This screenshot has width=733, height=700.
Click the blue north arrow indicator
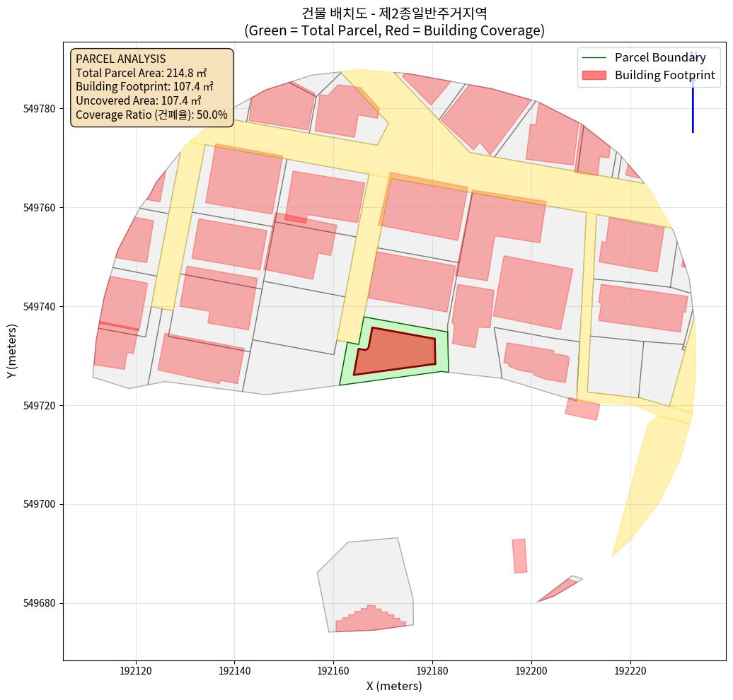point(693,99)
